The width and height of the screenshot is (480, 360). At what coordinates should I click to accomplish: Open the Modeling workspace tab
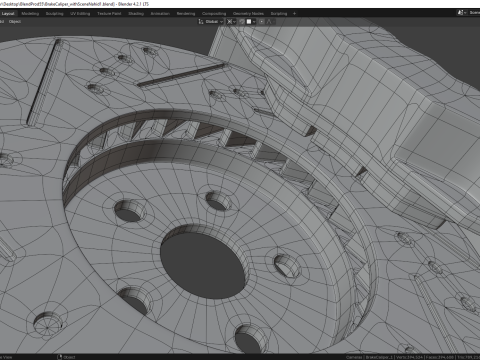click(x=30, y=14)
